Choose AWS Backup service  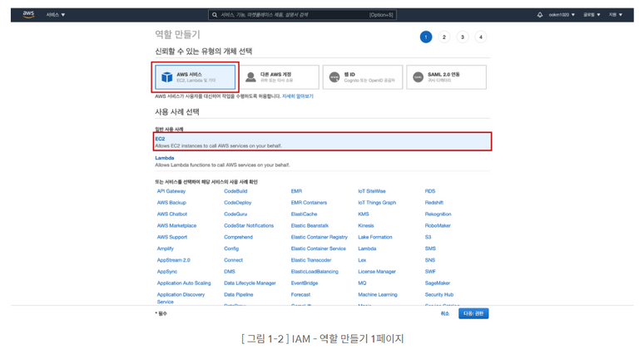[171, 202]
